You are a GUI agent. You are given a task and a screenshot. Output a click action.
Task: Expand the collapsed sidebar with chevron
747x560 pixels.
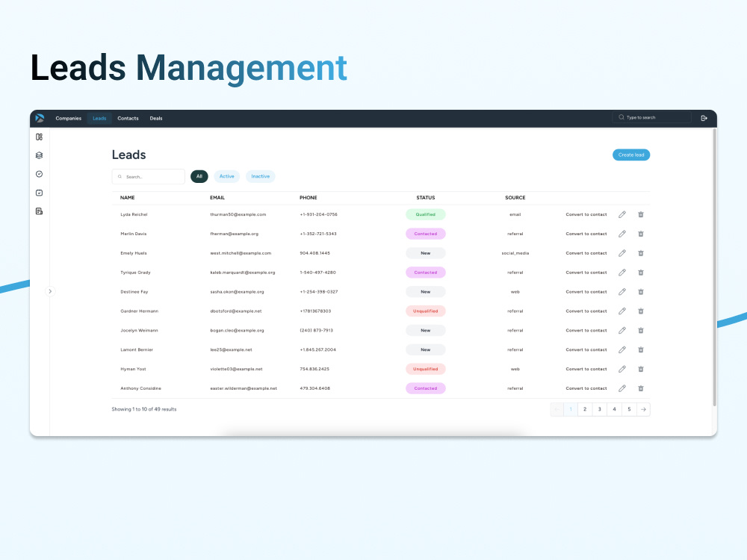(50, 291)
